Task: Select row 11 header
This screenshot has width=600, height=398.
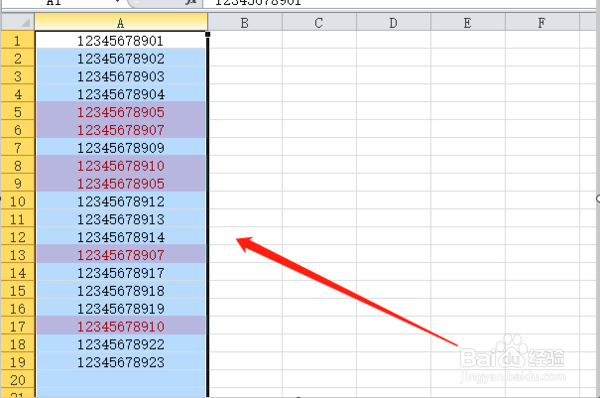Action: (18, 219)
